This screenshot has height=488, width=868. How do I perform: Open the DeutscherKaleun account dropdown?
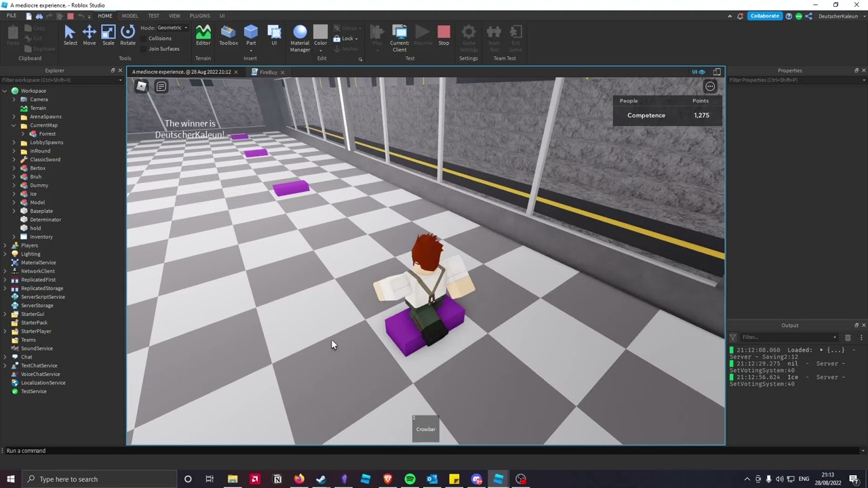pyautogui.click(x=841, y=16)
